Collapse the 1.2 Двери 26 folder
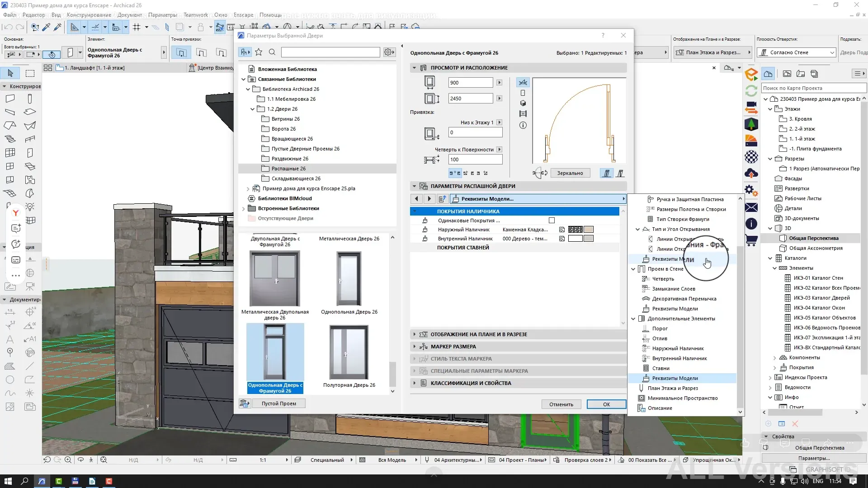The image size is (868, 488). click(x=252, y=109)
